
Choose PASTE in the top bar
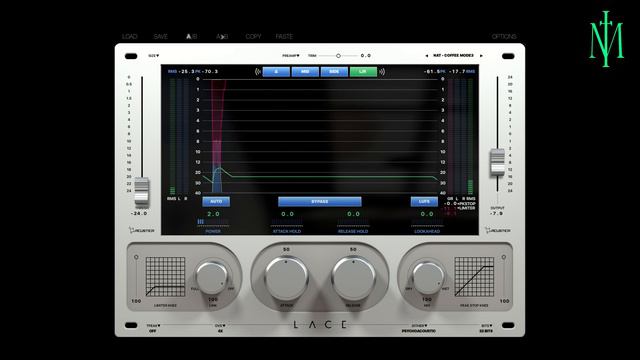284,36
